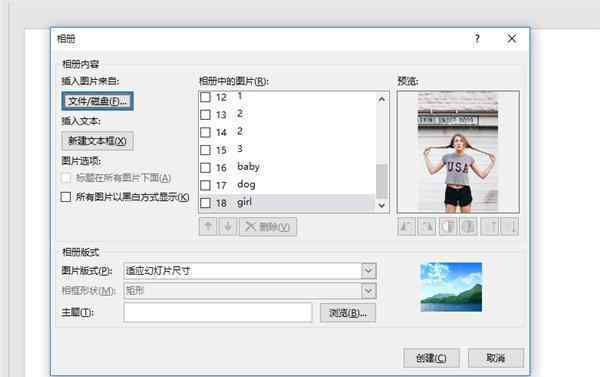This screenshot has height=377, width=600.
Task: Click the move picture down arrow
Action: click(x=228, y=227)
